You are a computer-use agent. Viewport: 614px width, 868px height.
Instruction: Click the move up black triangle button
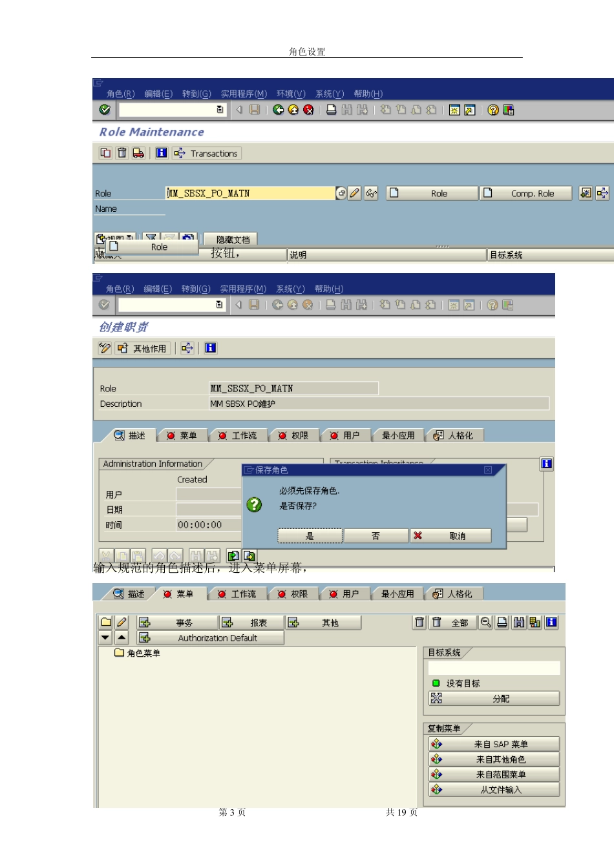[x=122, y=637]
